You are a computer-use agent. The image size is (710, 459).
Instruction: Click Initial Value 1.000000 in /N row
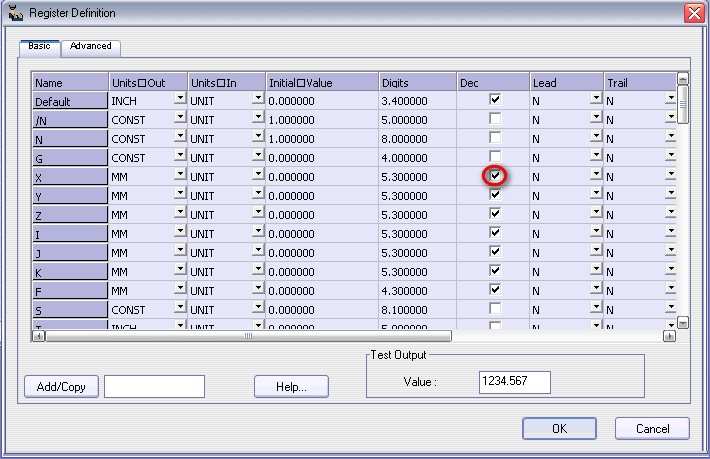pyautogui.click(x=291, y=120)
